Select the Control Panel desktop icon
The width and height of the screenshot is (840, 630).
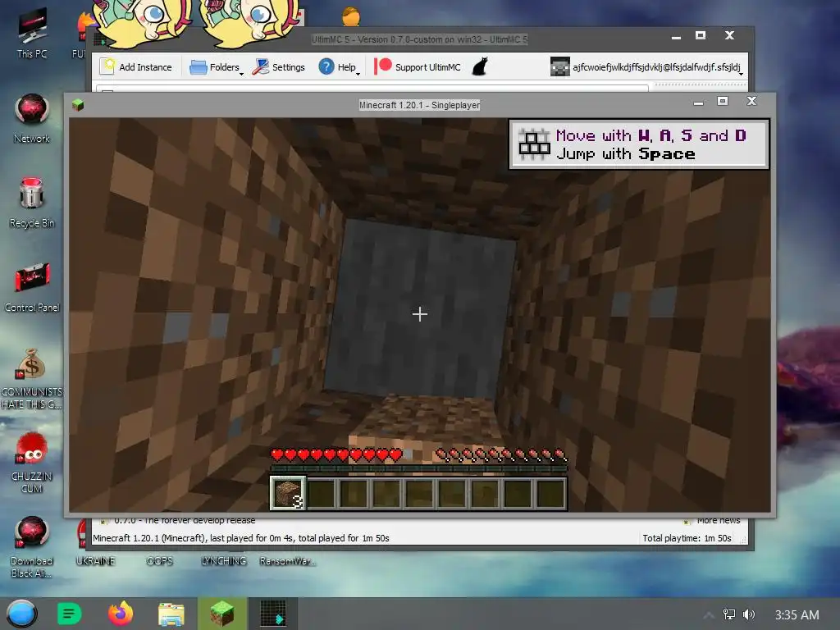32,287
